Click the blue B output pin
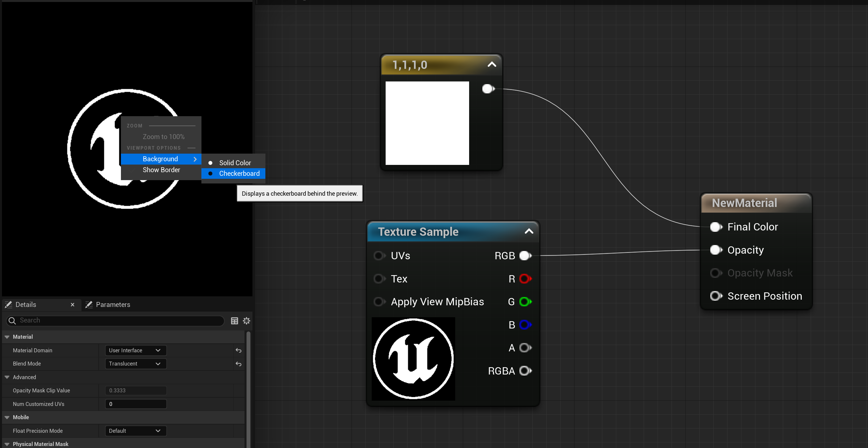The image size is (868, 448). pyautogui.click(x=525, y=325)
